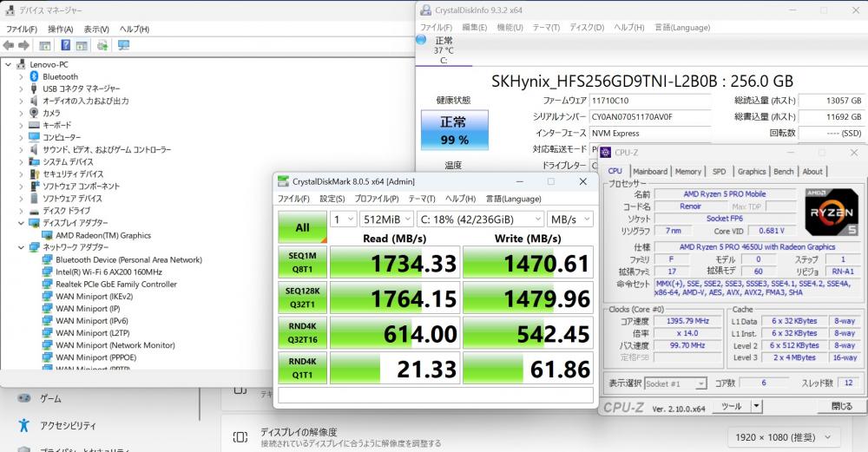The width and height of the screenshot is (868, 452).
Task: Run the SEQ128K Q32T1 test
Action: 302,298
